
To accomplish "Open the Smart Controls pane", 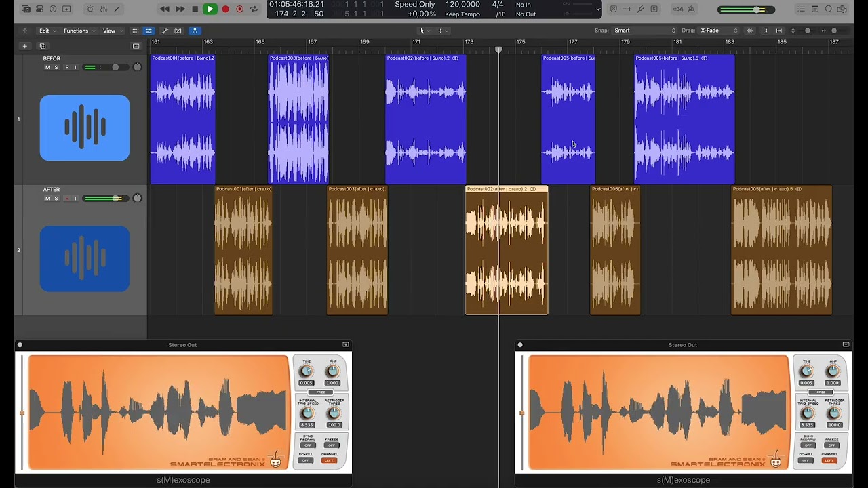I will pos(90,9).
